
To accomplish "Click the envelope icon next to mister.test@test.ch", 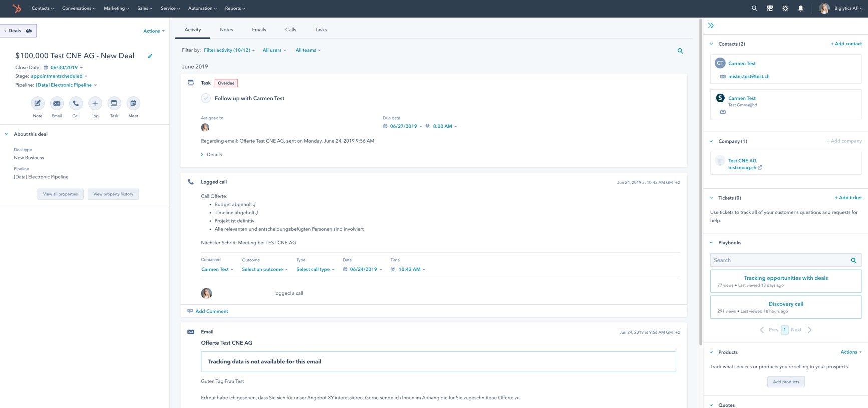I will pos(723,77).
